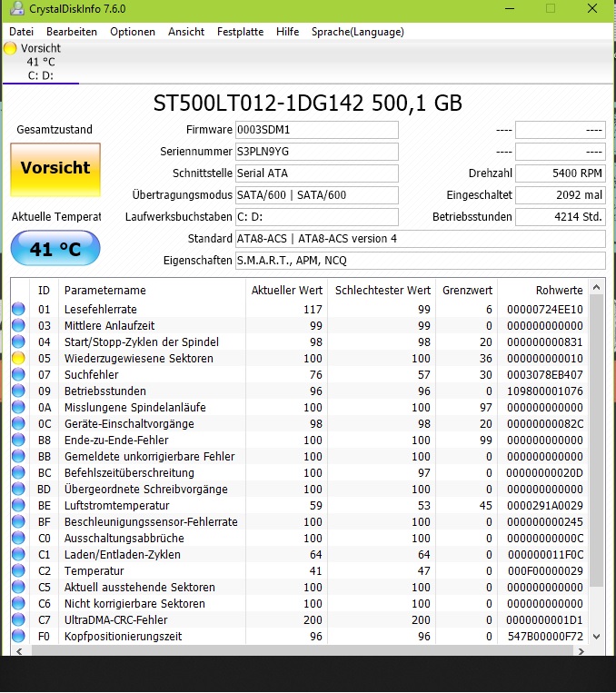Click the Eingeschaltet field 2092 mal
Viewport: 616px width, 693px height.
[561, 195]
